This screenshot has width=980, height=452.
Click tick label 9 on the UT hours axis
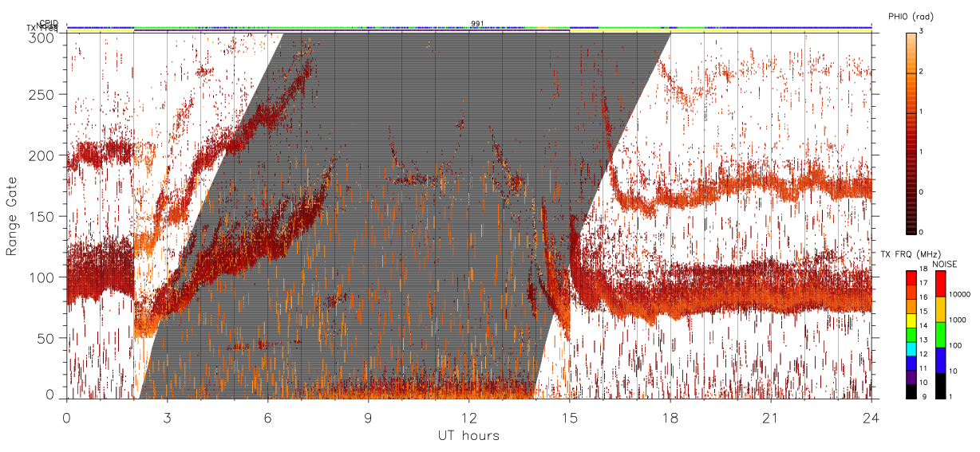point(369,417)
